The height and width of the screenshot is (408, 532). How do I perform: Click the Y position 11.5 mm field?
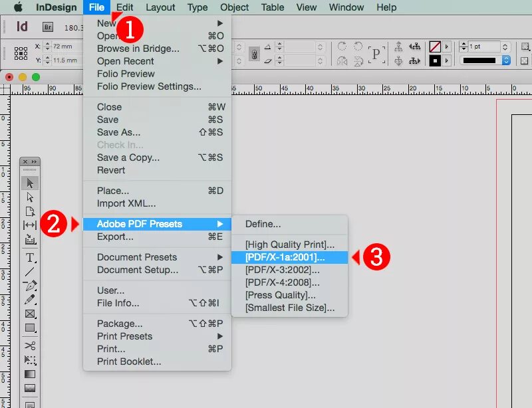click(x=67, y=60)
